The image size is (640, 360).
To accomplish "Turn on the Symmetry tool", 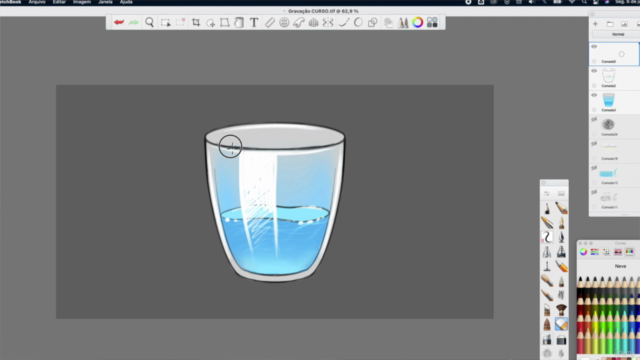I will tap(328, 22).
